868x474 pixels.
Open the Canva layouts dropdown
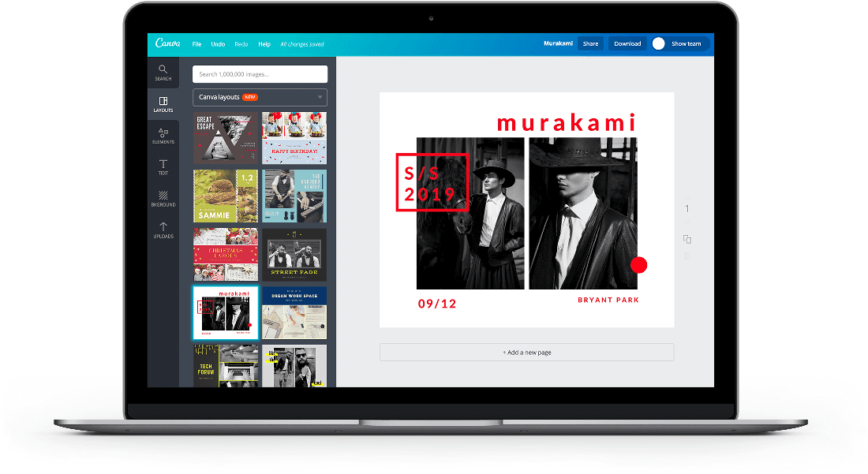pyautogui.click(x=260, y=97)
